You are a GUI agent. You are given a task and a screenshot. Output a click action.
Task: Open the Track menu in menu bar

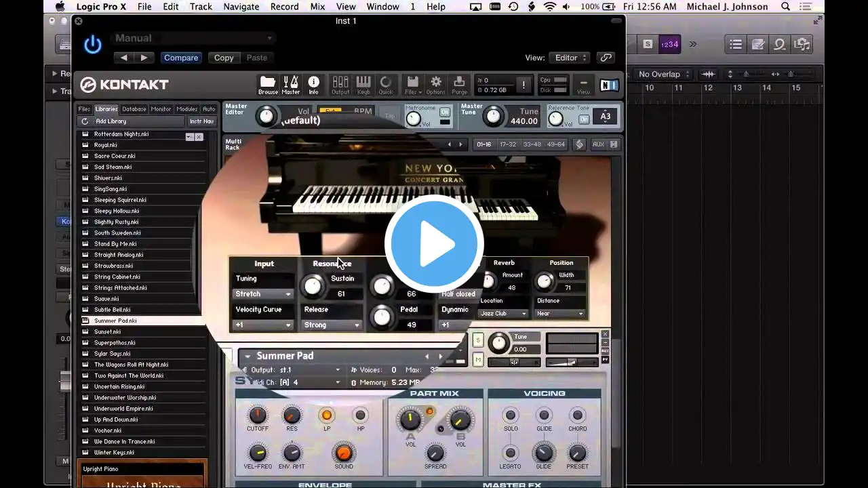pos(201,7)
